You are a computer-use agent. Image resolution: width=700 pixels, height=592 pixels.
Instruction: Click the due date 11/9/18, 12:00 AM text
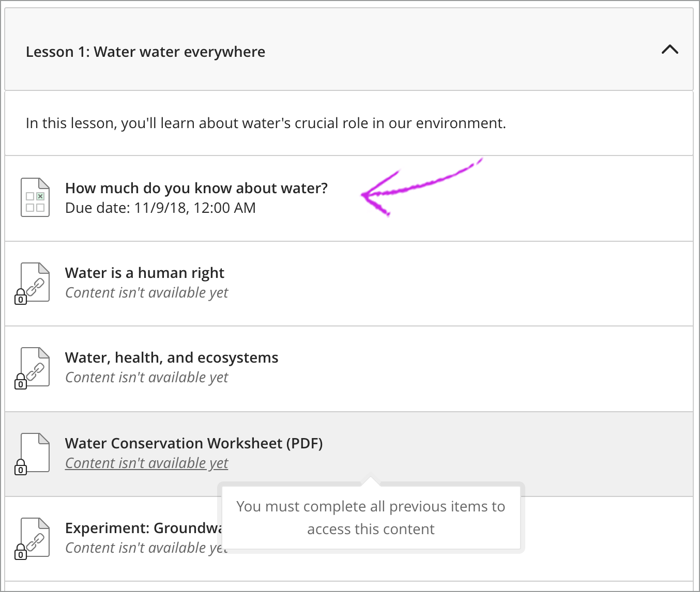click(160, 208)
